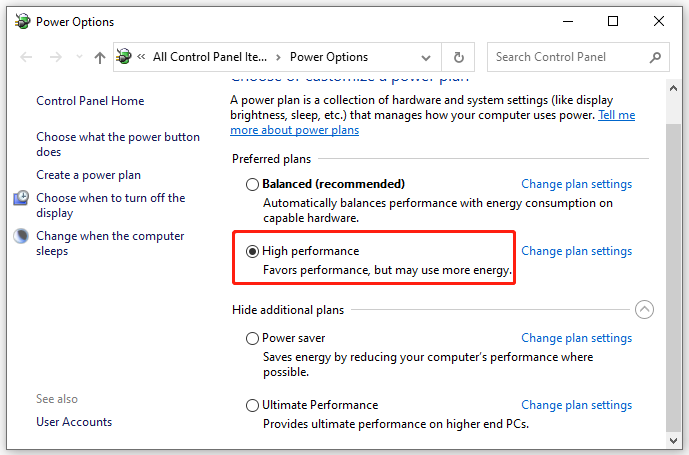Open recent locations dropdown arrow
This screenshot has height=455, width=689.
pyautogui.click(x=79, y=57)
